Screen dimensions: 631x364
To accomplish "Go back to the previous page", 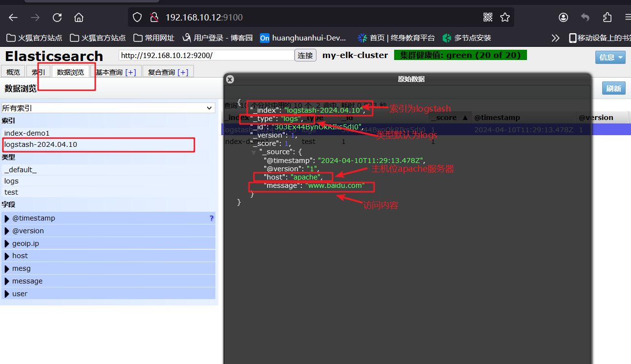I will point(13,18).
